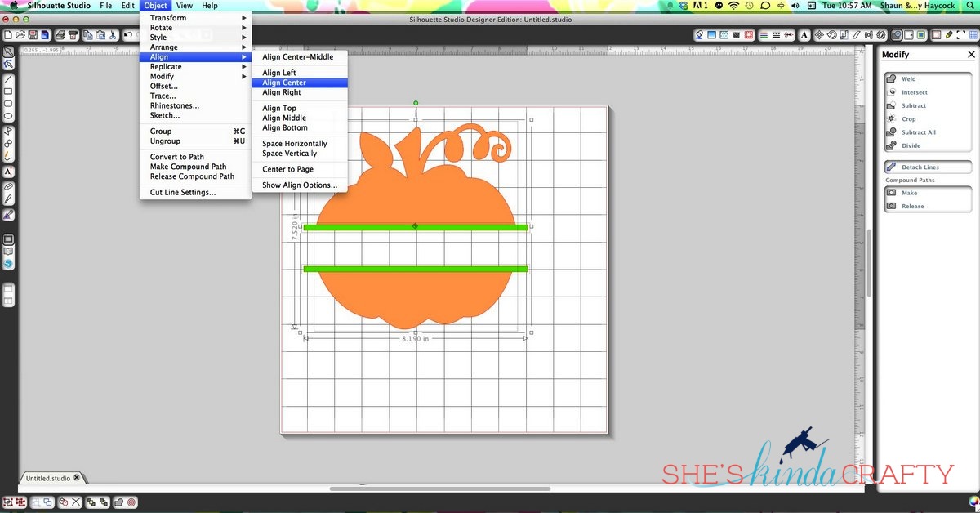Choose Align Center in submenu
This screenshot has width=980, height=513.
tap(300, 83)
